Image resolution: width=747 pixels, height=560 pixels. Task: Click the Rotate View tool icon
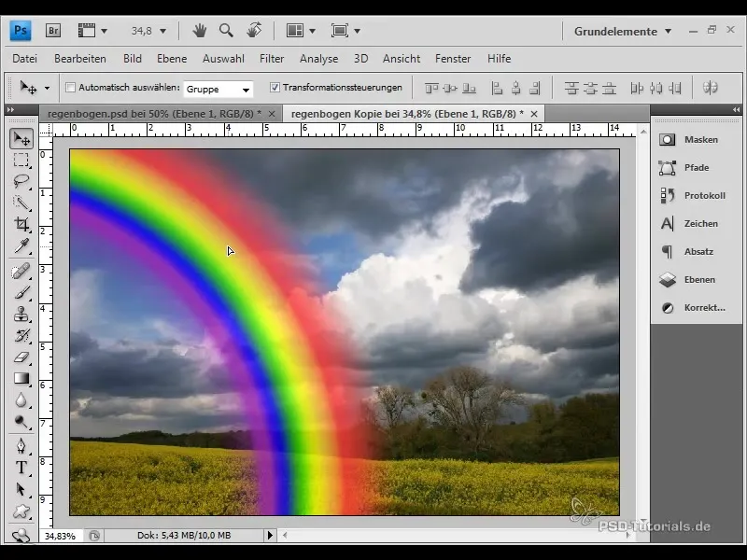(254, 31)
